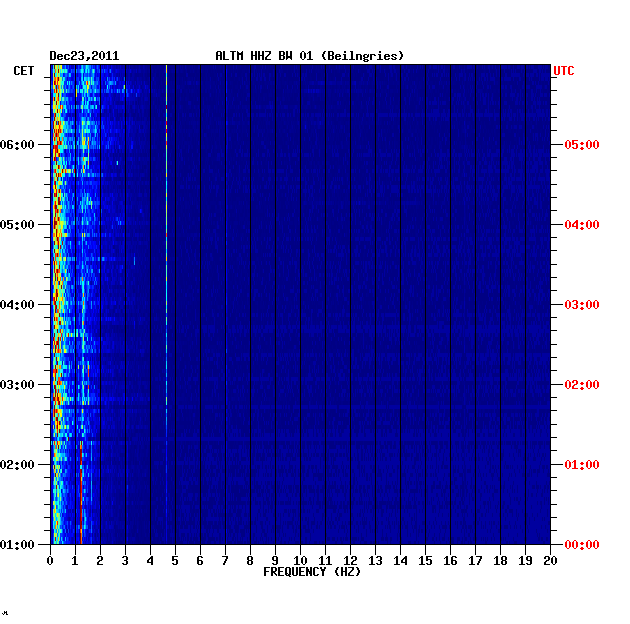Click the title ALTM HHZ BW 01 (Beilngries)
630x624 pixels.
pos(309,56)
